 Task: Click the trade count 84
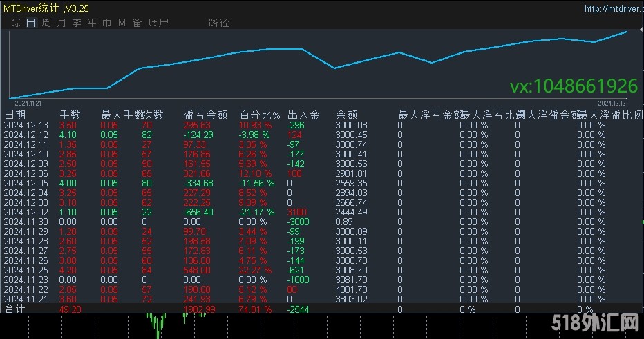[146, 270]
